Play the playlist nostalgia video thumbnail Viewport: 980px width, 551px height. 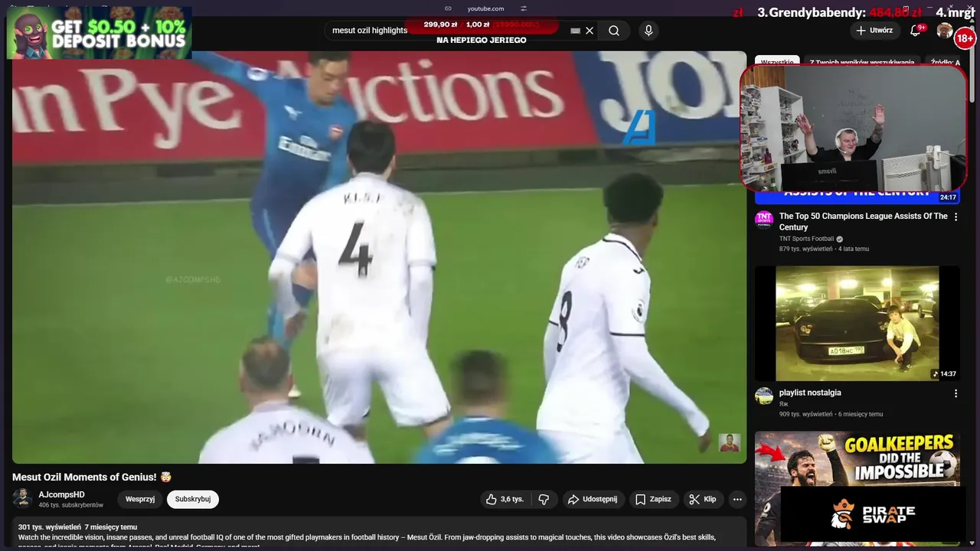(x=857, y=323)
